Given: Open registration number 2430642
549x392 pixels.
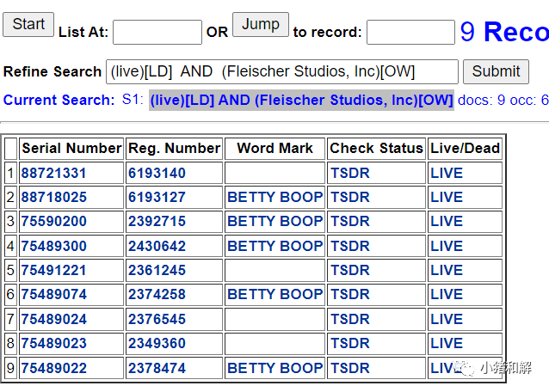Looking at the screenshot, I should [157, 246].
